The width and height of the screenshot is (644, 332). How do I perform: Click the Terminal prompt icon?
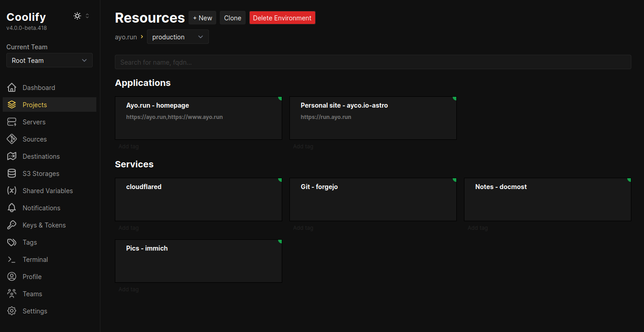point(12,260)
